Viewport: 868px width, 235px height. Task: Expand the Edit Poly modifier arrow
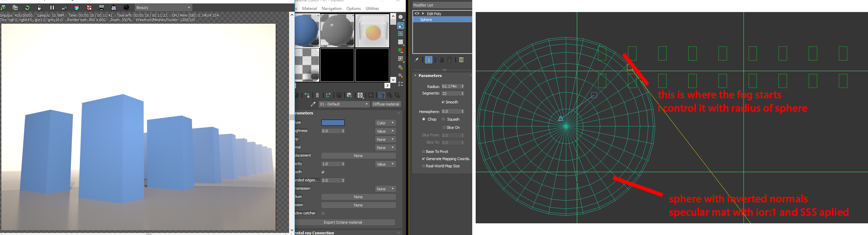(423, 13)
